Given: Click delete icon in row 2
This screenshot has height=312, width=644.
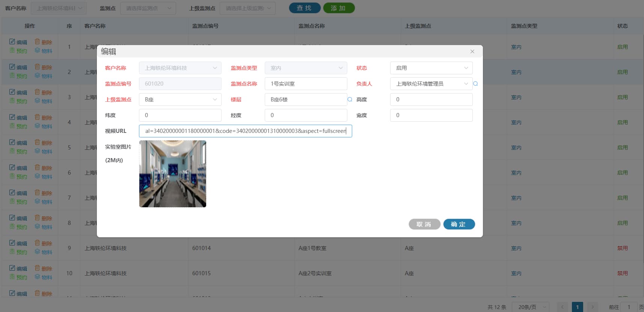Looking at the screenshot, I should tap(37, 67).
